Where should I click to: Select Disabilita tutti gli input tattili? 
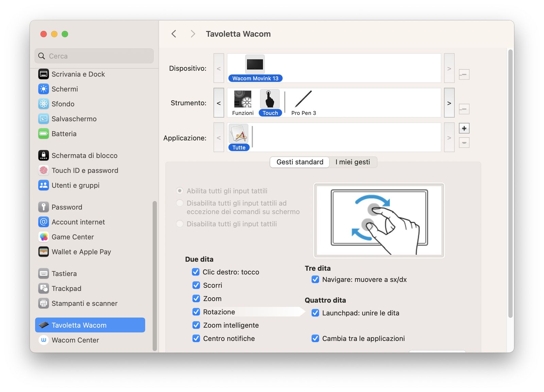[x=180, y=224]
